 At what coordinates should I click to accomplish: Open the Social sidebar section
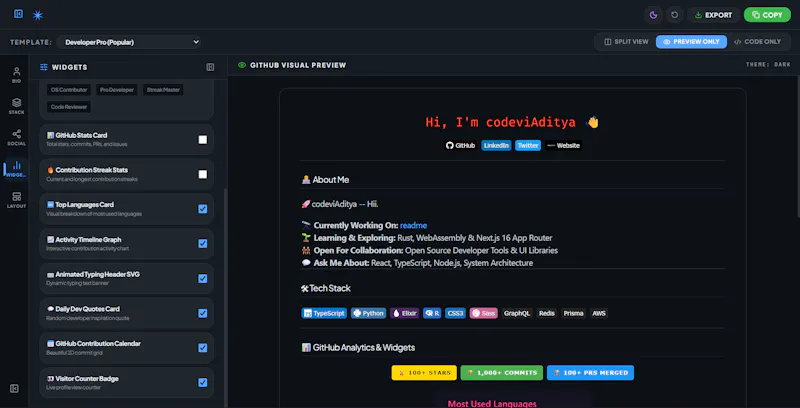pyautogui.click(x=16, y=138)
